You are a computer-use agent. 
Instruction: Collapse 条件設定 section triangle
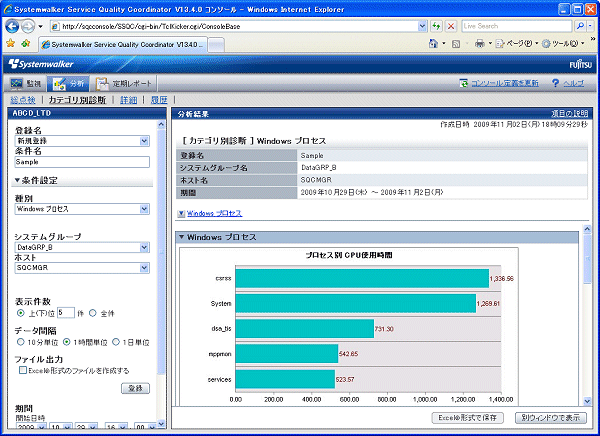(17, 180)
